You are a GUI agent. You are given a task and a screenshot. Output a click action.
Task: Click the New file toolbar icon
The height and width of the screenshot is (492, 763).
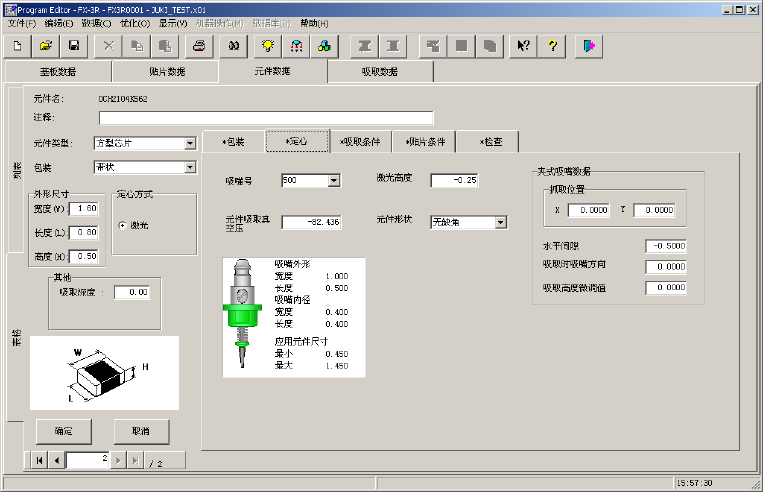18,46
